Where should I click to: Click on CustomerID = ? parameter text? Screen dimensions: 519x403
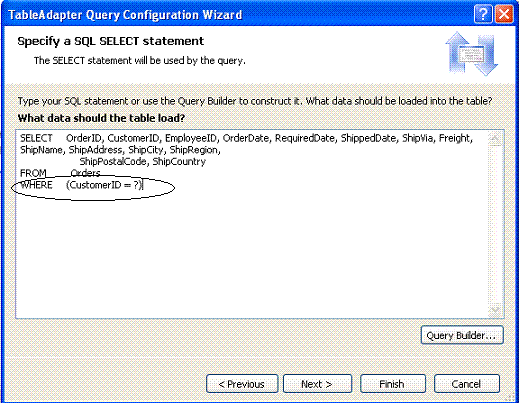(x=104, y=185)
